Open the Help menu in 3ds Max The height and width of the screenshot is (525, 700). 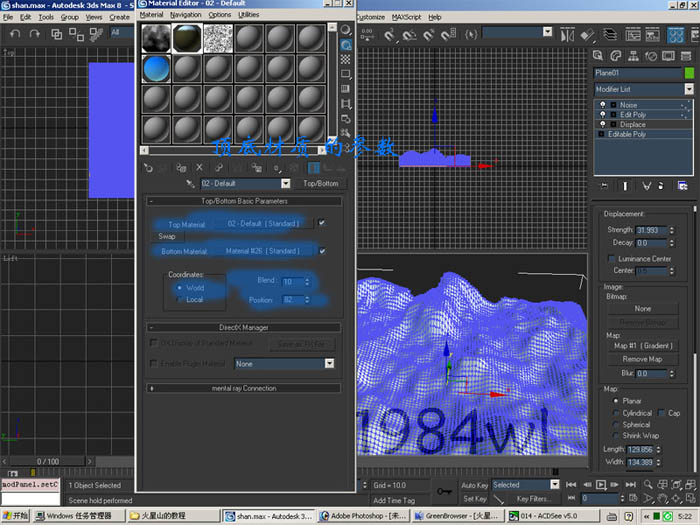[435, 17]
